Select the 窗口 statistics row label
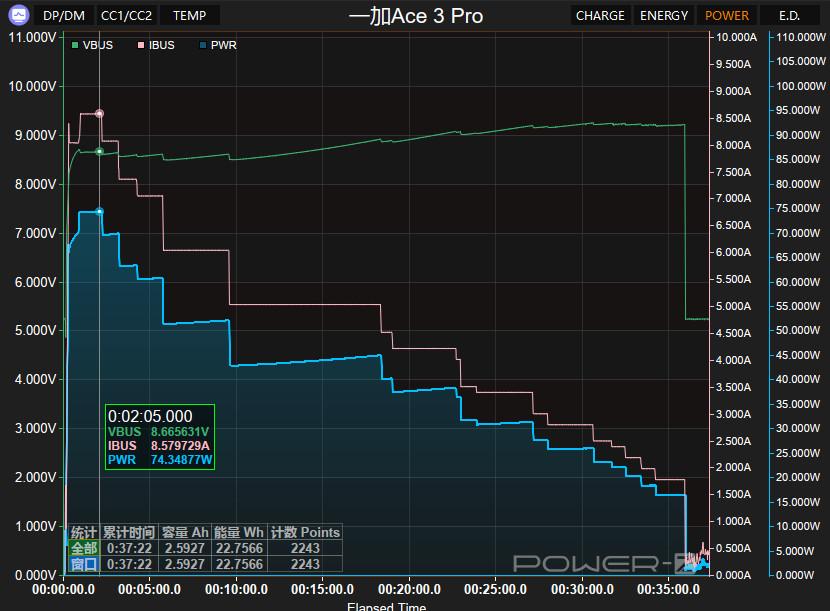This screenshot has height=611, width=830. click(x=84, y=564)
